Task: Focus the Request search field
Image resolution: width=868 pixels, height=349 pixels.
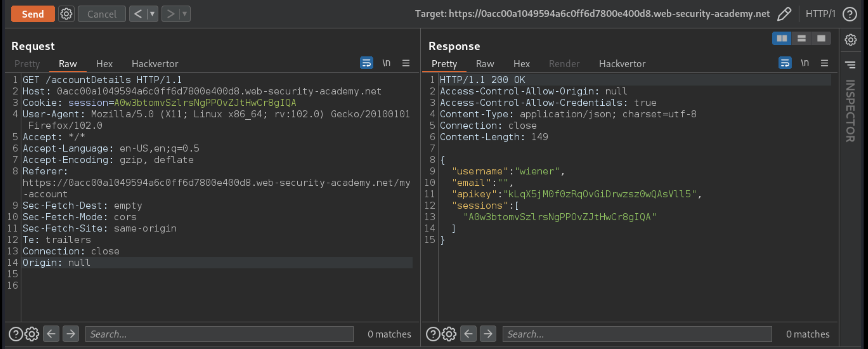Action: pos(219,334)
